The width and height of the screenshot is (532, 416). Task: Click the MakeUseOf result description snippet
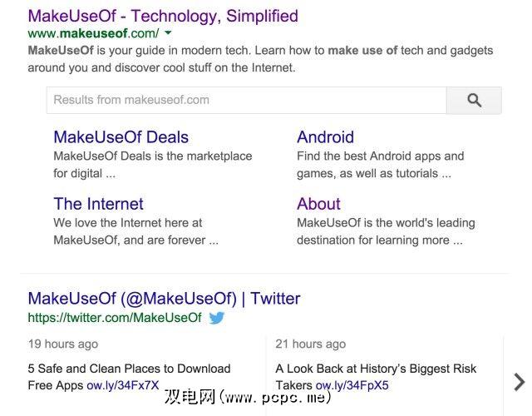(260, 59)
